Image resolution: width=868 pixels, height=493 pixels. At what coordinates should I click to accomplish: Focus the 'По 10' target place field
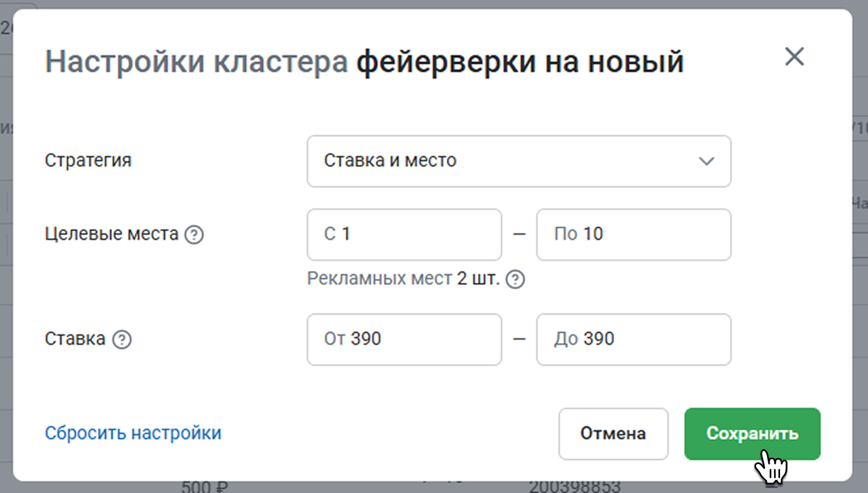(633, 235)
